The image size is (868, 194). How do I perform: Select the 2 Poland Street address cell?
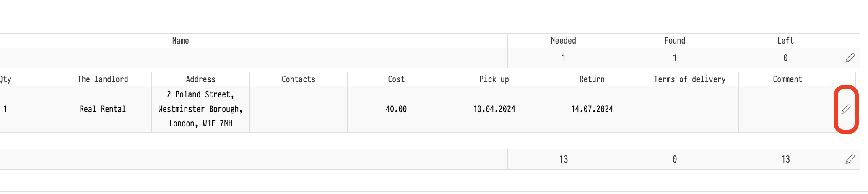pyautogui.click(x=200, y=109)
